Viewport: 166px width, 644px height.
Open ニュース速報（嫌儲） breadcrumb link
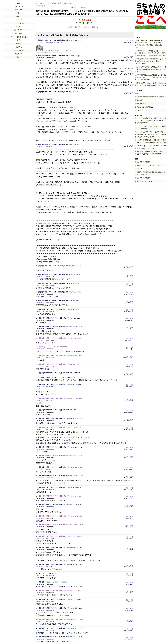point(54,3)
